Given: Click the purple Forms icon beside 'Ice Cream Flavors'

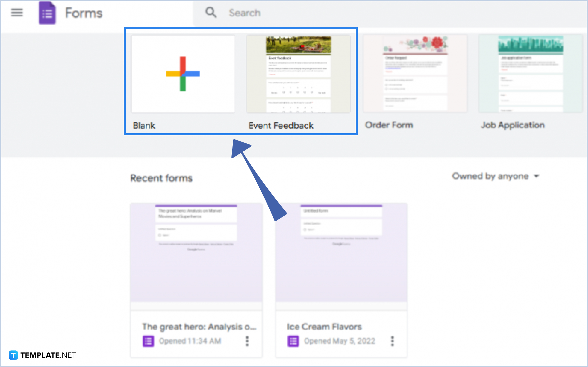Looking at the screenshot, I should (x=293, y=340).
